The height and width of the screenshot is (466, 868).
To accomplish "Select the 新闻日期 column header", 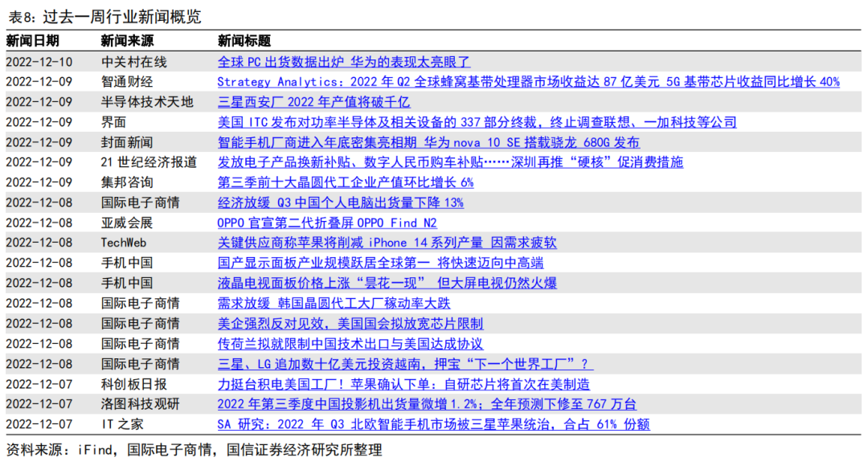I will 32,41.
